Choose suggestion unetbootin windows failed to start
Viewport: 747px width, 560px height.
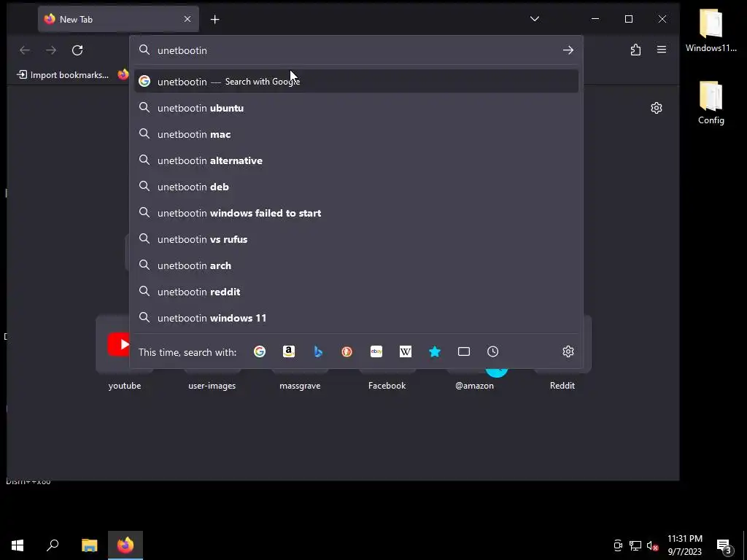click(x=356, y=213)
